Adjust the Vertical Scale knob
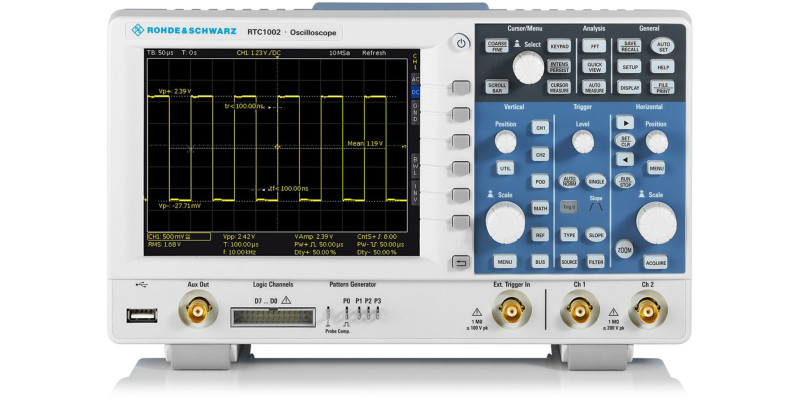 (505, 222)
